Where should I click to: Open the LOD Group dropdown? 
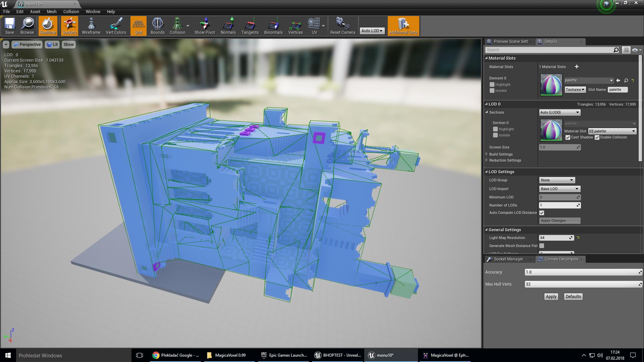click(x=557, y=180)
